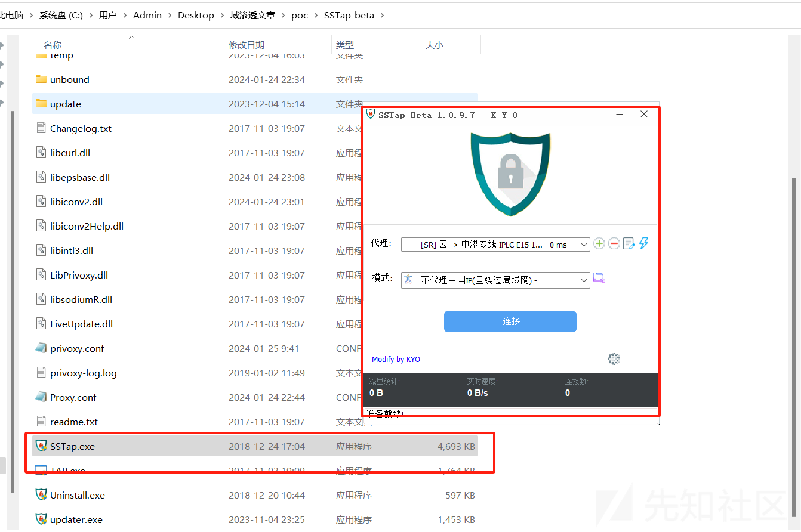
Task: Click the file icon of Proxy.conf
Action: click(x=41, y=397)
